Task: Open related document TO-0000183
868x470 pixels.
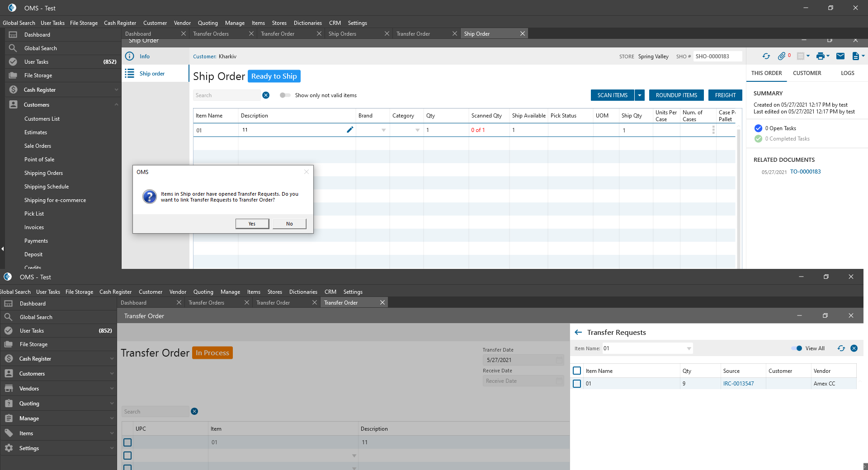Action: pos(805,172)
